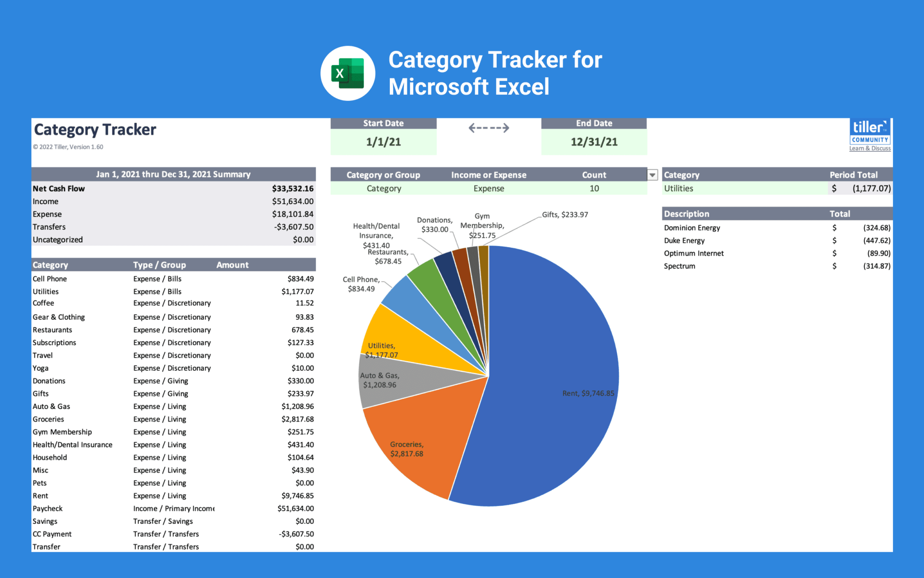Open the Count column filter dropdown
Viewport: 924px width, 578px height.
[x=651, y=175]
